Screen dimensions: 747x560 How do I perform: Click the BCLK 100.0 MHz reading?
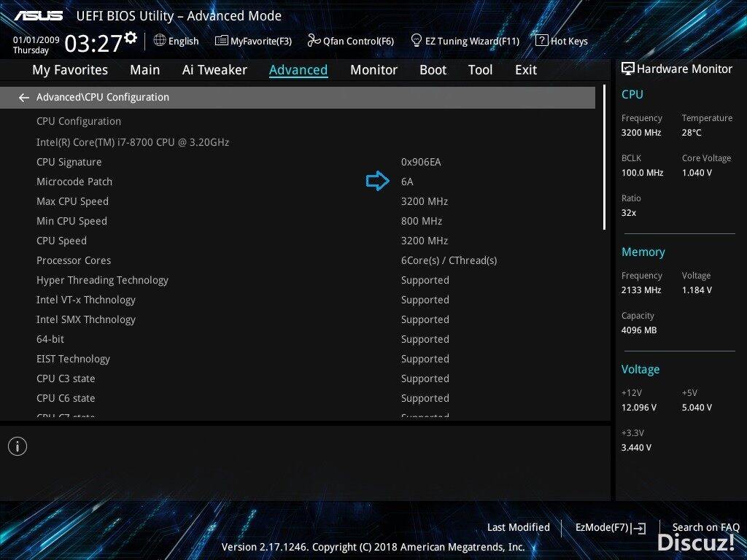(x=642, y=173)
